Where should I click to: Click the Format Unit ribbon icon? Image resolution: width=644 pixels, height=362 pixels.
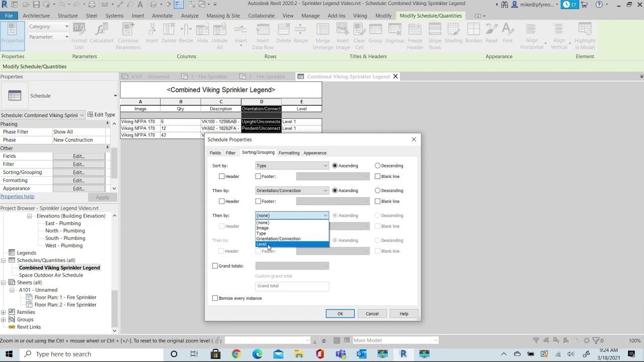pyautogui.click(x=79, y=30)
